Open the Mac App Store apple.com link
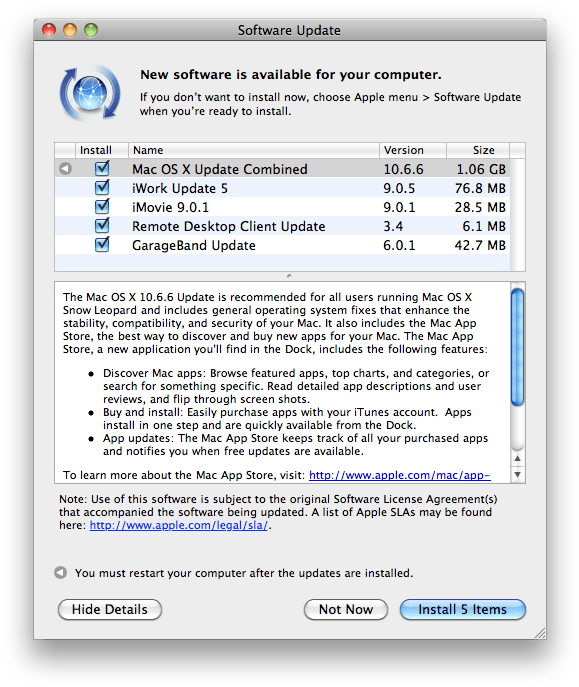Image resolution: width=579 pixels, height=687 pixels. click(399, 475)
